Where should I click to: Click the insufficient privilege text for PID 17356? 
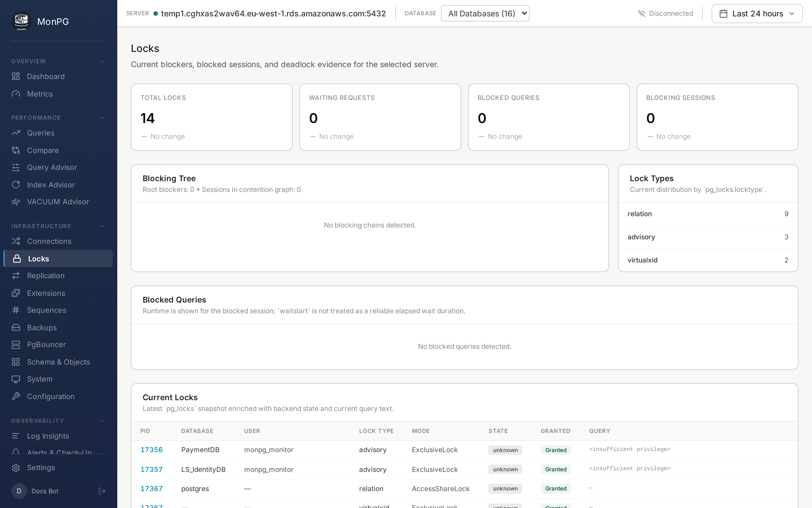pos(630,449)
